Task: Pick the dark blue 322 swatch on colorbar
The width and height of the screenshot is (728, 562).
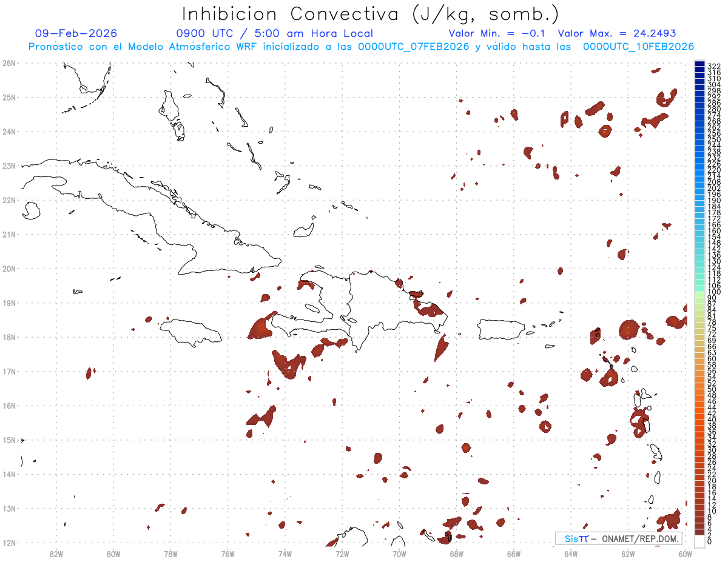Action: 699,65
